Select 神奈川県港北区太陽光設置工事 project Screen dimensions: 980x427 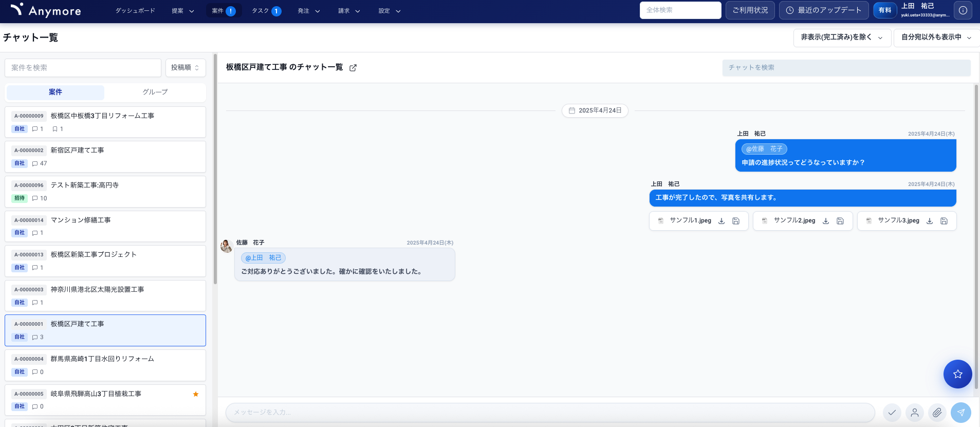(105, 296)
